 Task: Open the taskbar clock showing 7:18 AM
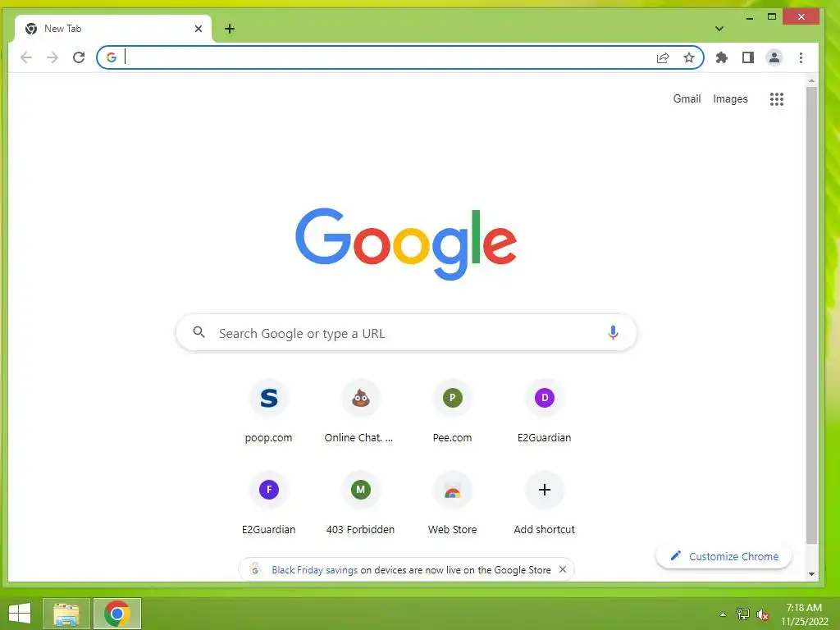pos(804,614)
